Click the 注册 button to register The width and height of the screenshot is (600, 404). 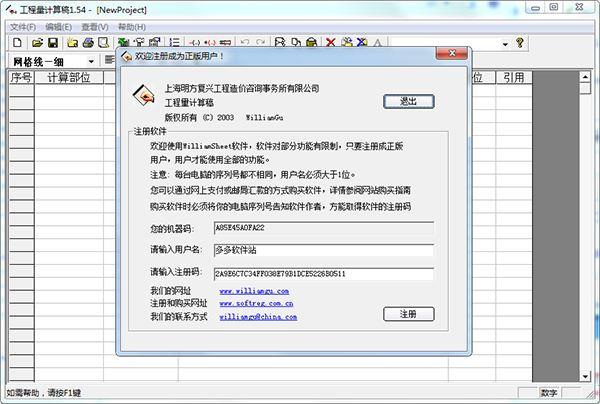(409, 314)
